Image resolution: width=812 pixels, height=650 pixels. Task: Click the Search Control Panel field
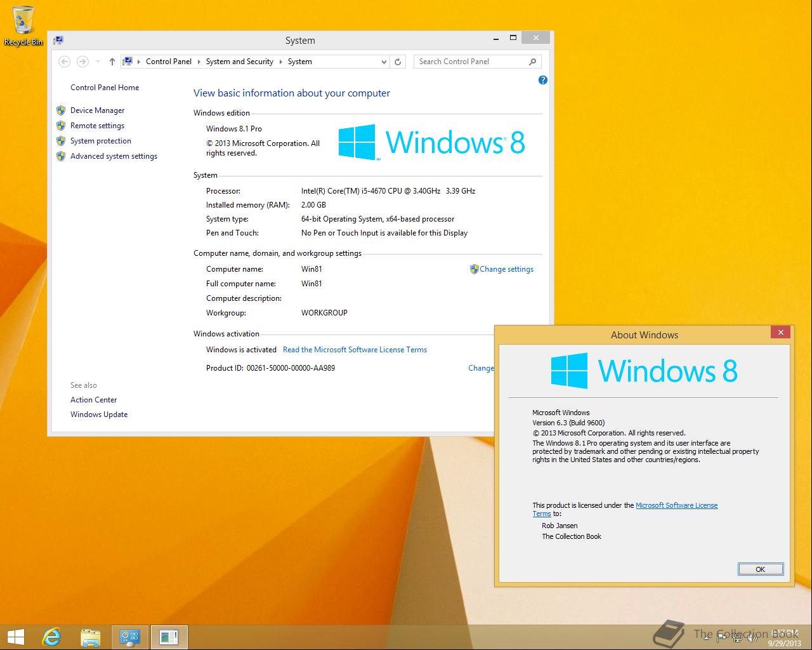point(471,62)
